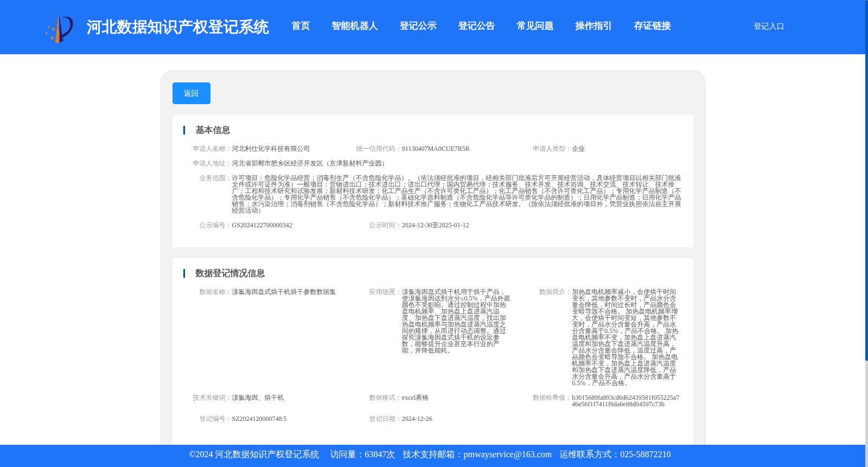Click 应用场景 field label
868x467 pixels.
click(385, 292)
